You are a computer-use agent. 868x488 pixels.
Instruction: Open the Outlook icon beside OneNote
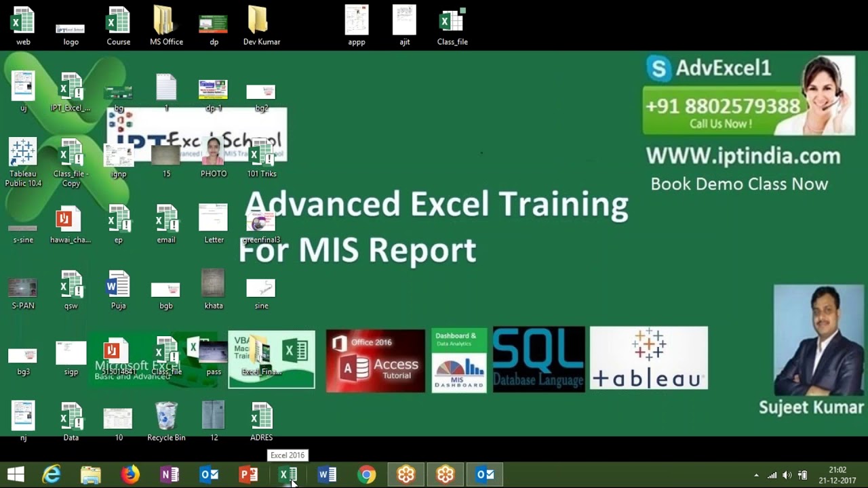(209, 474)
